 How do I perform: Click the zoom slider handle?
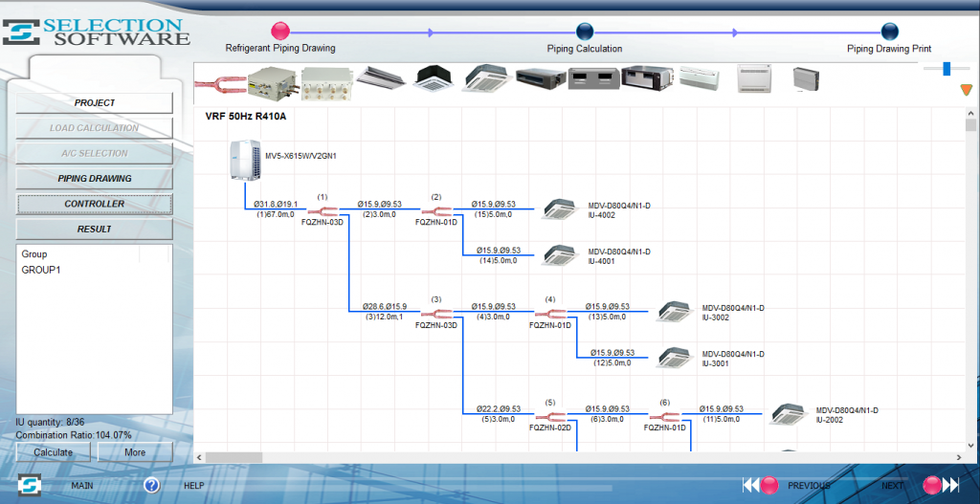947,69
